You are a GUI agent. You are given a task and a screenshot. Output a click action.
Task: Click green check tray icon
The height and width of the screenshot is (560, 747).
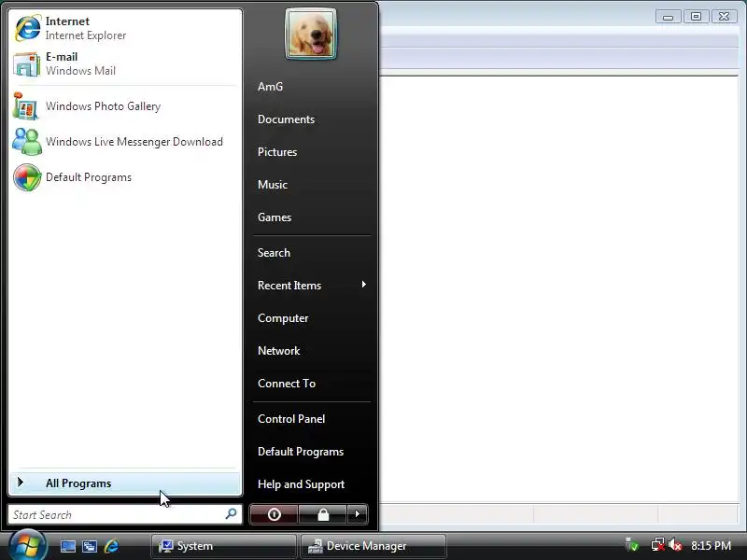click(632, 545)
